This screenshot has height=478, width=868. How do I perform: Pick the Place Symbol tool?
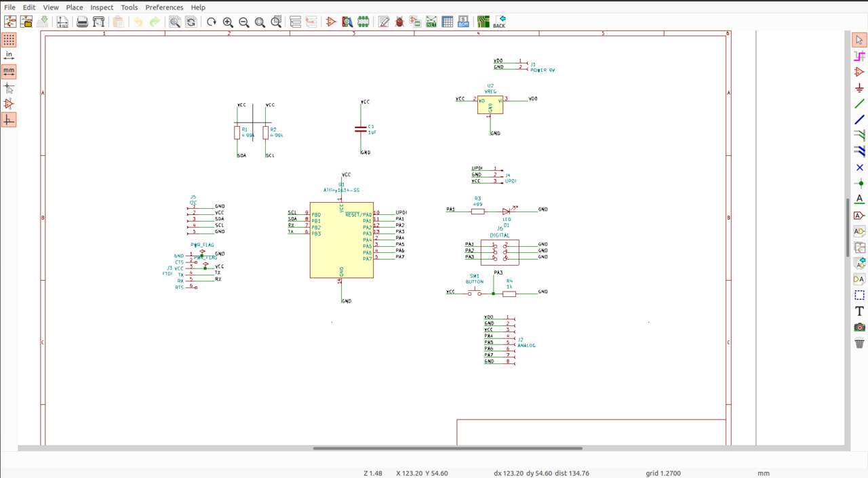click(x=859, y=72)
